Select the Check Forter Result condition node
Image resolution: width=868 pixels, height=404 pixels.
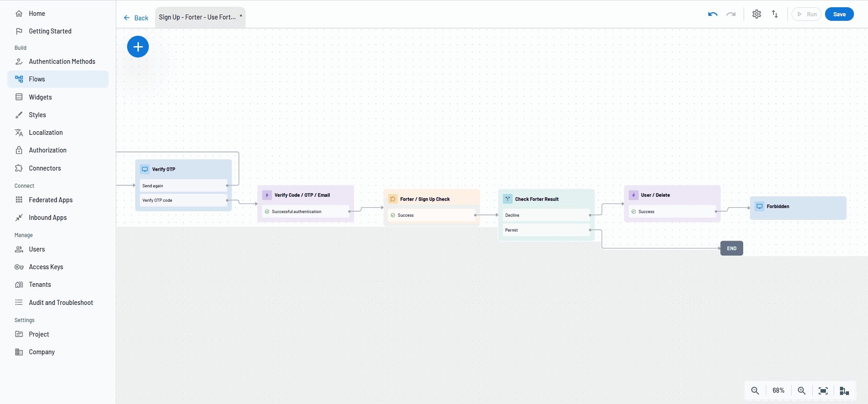coord(536,199)
